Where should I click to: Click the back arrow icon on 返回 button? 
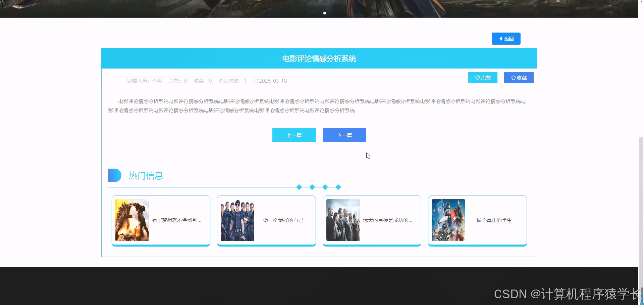[x=501, y=38]
